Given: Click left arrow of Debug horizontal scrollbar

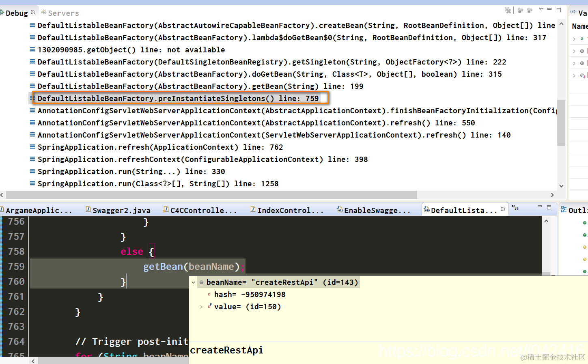Looking at the screenshot, I should (2, 195).
